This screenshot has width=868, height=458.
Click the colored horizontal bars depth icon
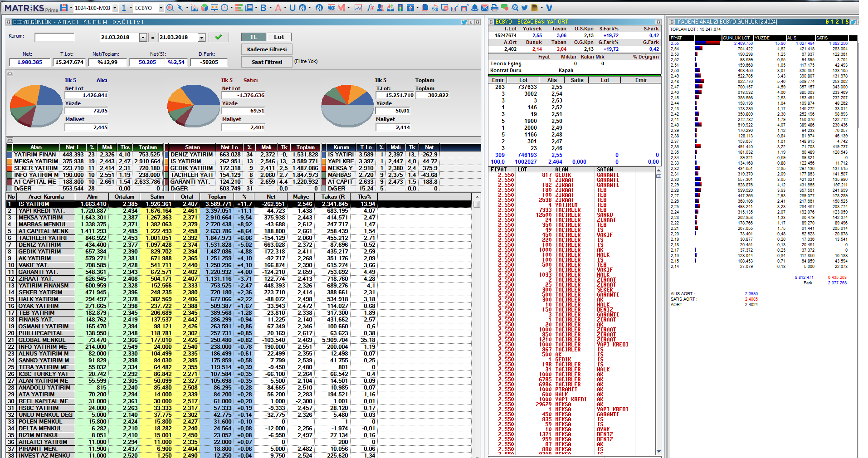[239, 8]
